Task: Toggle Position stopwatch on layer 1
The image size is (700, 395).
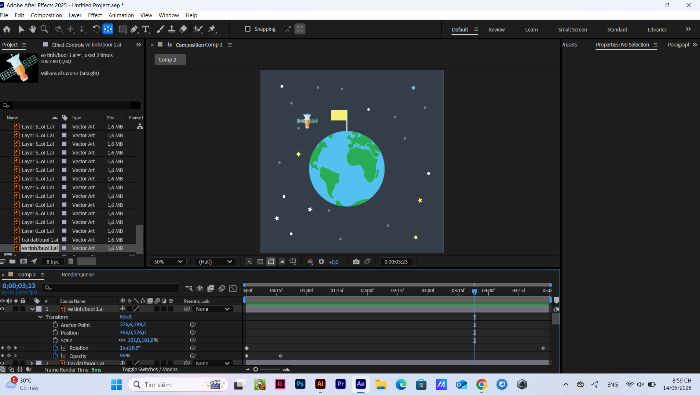Action: [x=55, y=333]
